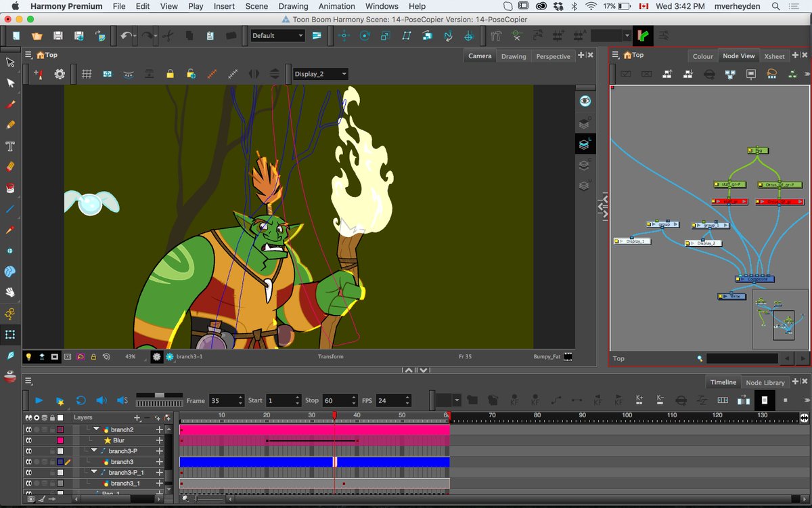Collapse the branch2 layer group
Viewport: 812px width, 508px height.
click(x=96, y=429)
